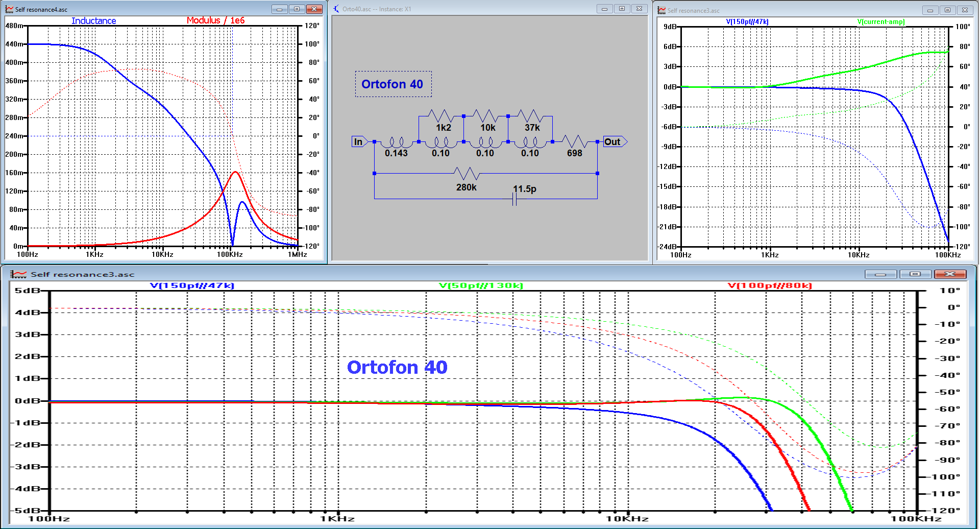This screenshot has width=980, height=529.
Task: Click the top-right Self resonance3.asc window icon
Action: [x=661, y=10]
